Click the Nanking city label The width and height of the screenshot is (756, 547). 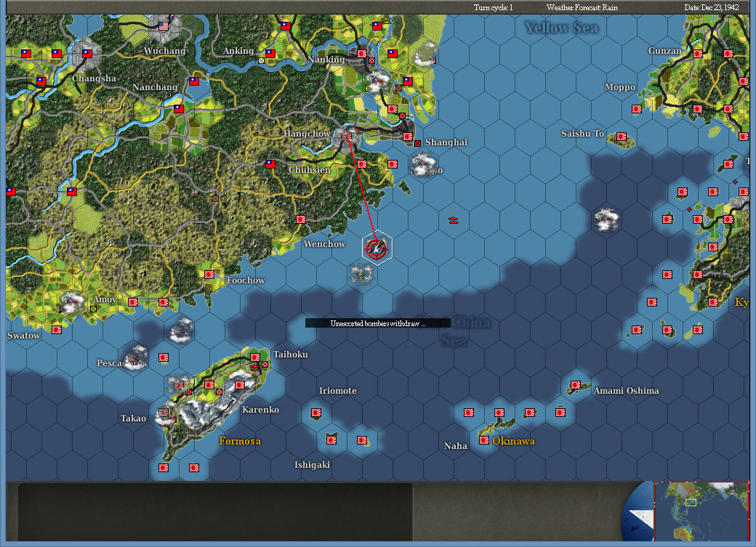click(x=326, y=60)
